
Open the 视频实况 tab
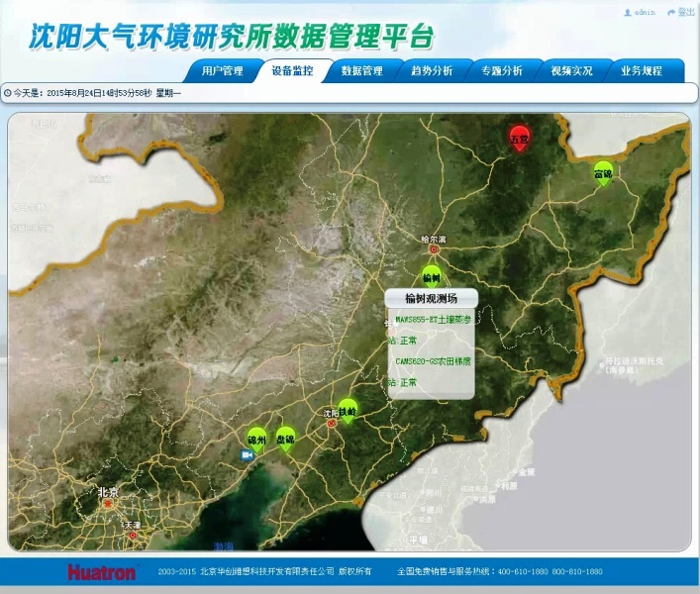pyautogui.click(x=571, y=71)
